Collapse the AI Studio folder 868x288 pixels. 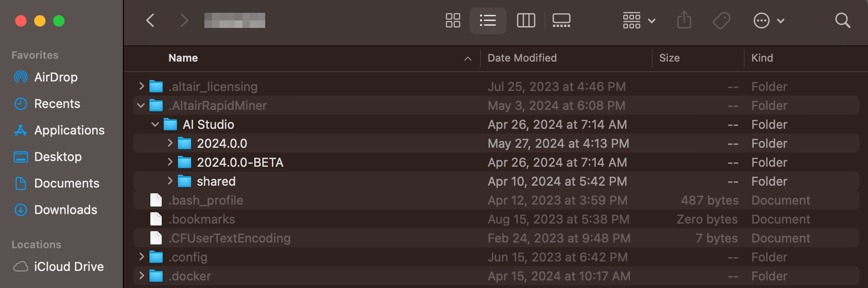tap(155, 124)
